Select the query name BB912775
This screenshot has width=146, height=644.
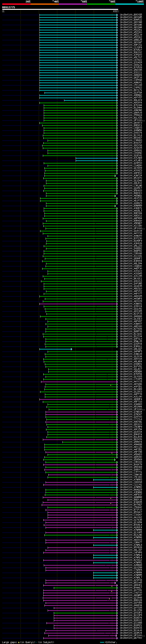pyautogui.click(x=8, y=7)
